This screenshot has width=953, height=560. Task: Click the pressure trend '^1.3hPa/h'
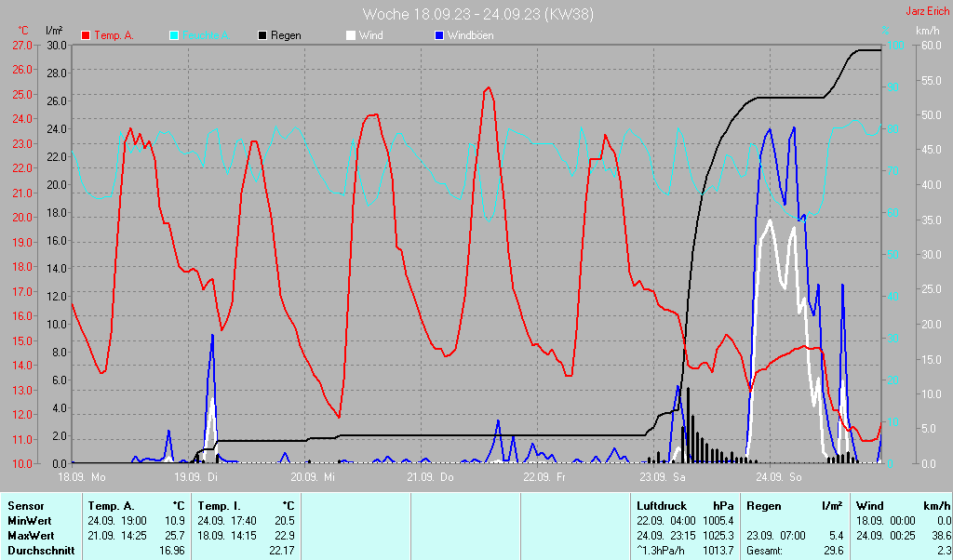pyautogui.click(x=660, y=551)
